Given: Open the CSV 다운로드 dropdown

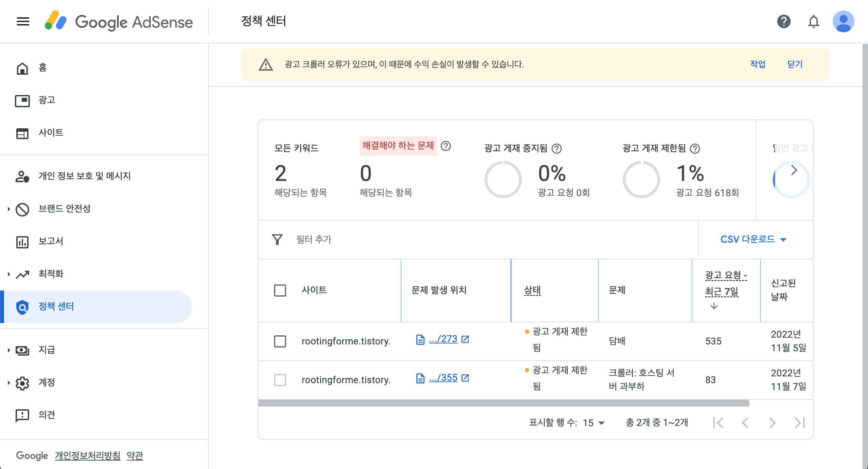Looking at the screenshot, I should (x=753, y=240).
